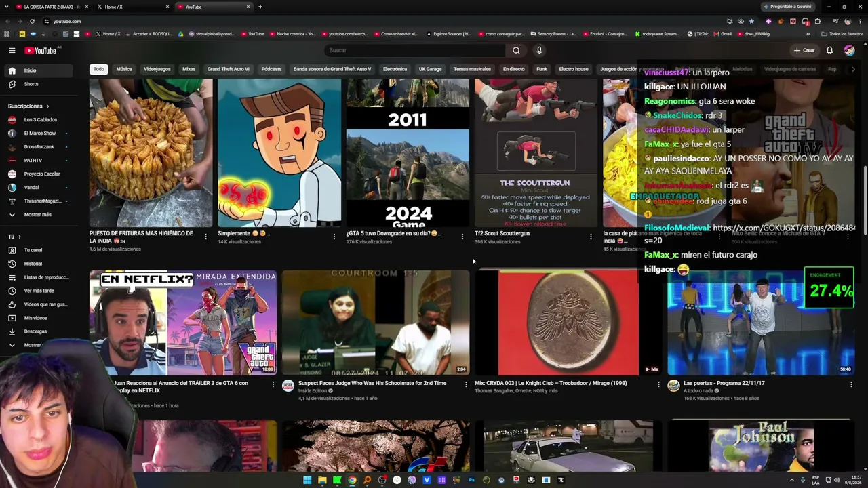Reload the YouTube page
This screenshot has height=488, width=868.
(x=32, y=21)
